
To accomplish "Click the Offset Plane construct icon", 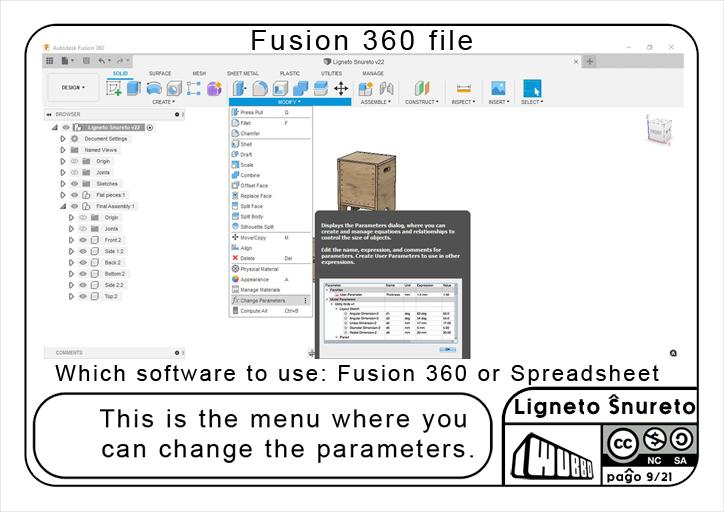I will point(422,88).
